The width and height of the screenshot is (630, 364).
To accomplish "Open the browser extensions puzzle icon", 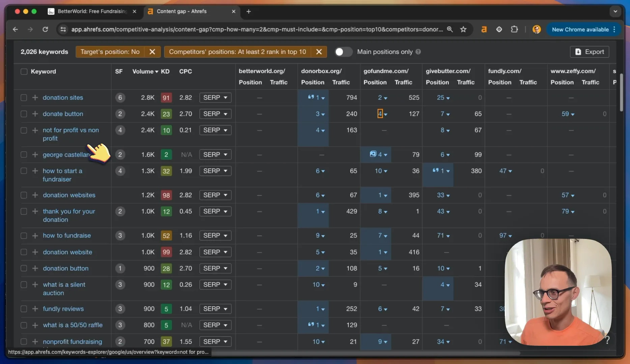I will point(514,30).
